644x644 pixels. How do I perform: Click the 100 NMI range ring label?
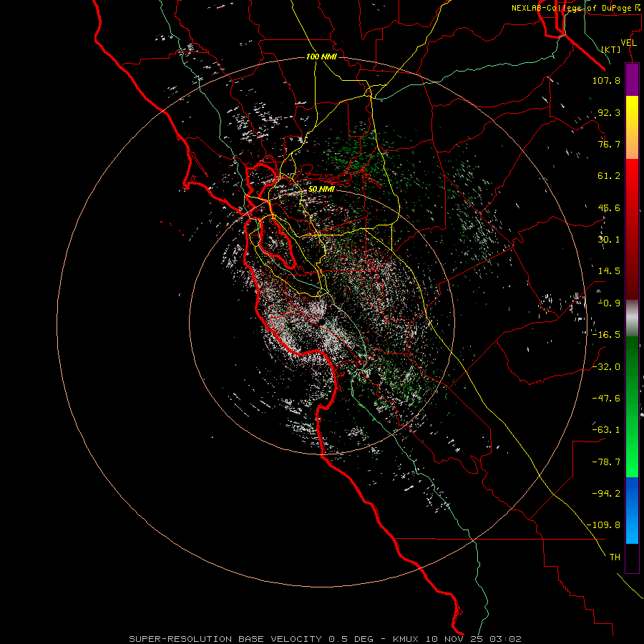tap(321, 57)
